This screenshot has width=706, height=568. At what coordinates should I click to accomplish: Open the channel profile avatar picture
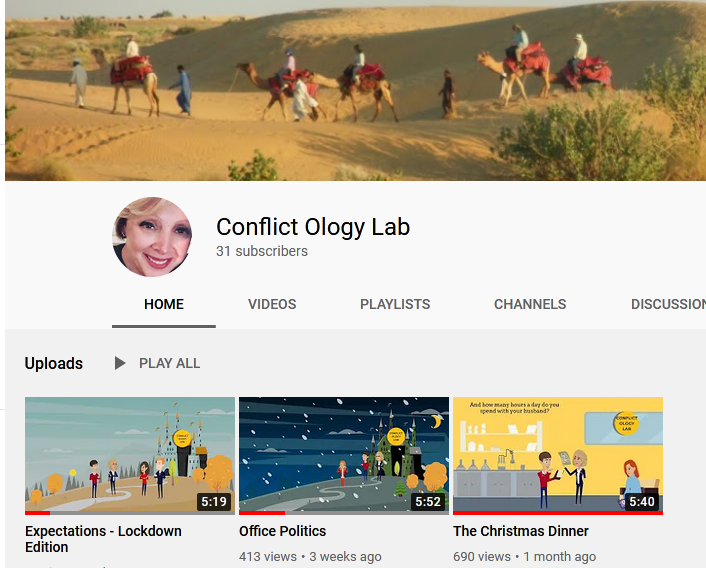152,237
